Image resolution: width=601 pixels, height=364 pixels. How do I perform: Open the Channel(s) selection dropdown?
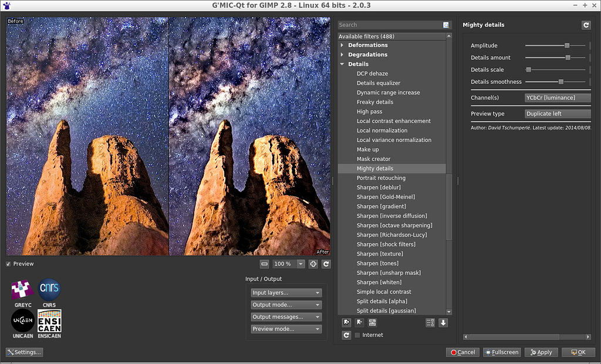(x=556, y=97)
